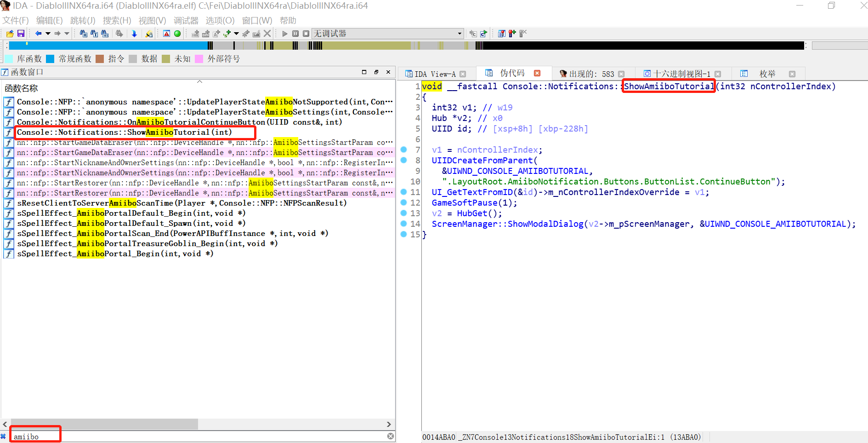The width and height of the screenshot is (868, 443).
Task: Click the green circle toolbar icon
Action: point(177,34)
